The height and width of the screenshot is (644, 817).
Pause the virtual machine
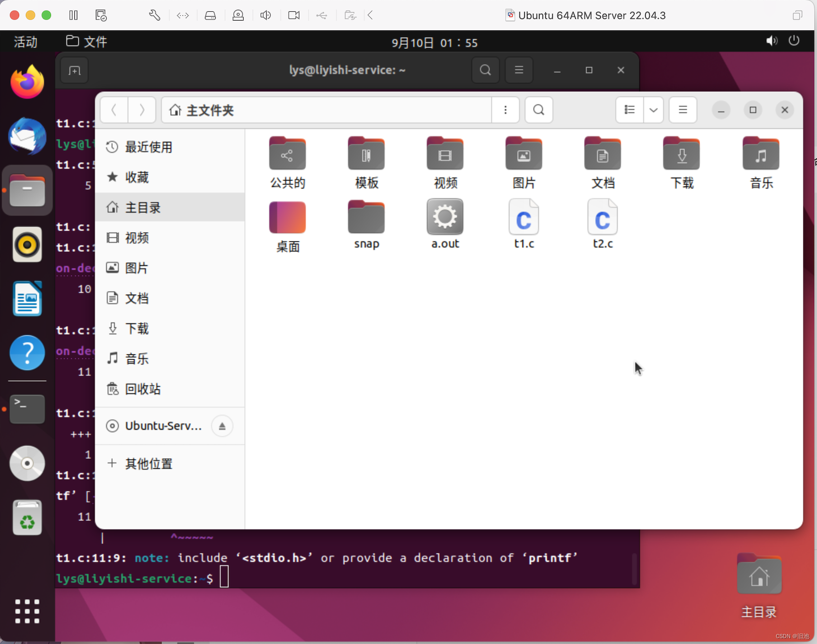point(73,15)
